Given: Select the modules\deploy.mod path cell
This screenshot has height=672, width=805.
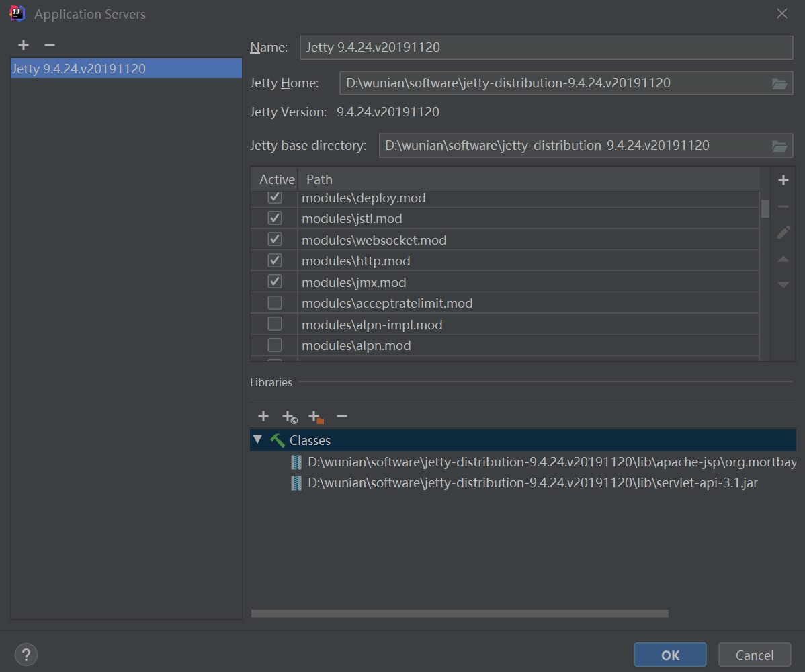Looking at the screenshot, I should coord(528,199).
